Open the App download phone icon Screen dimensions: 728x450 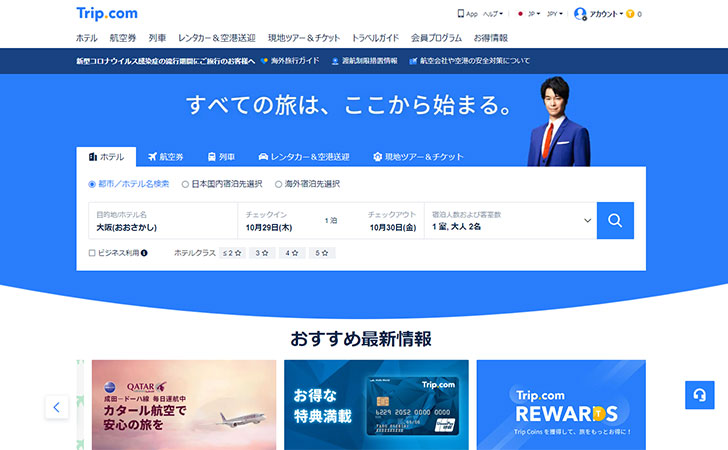tap(460, 13)
